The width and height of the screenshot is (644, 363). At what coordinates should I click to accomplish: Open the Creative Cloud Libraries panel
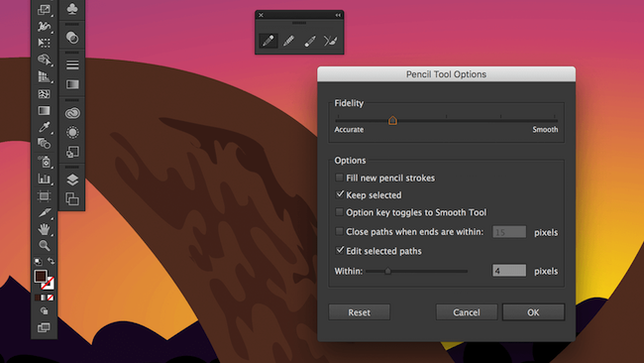pos(72,113)
